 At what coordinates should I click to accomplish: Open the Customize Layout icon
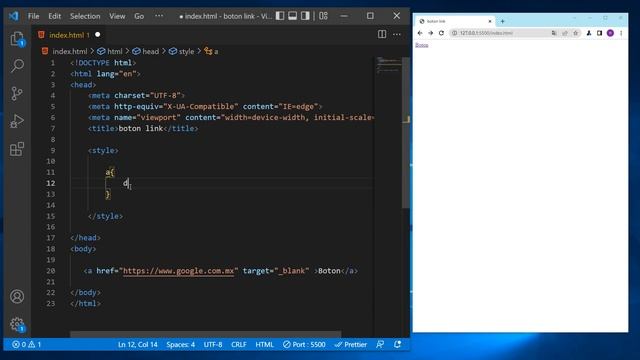(x=323, y=16)
